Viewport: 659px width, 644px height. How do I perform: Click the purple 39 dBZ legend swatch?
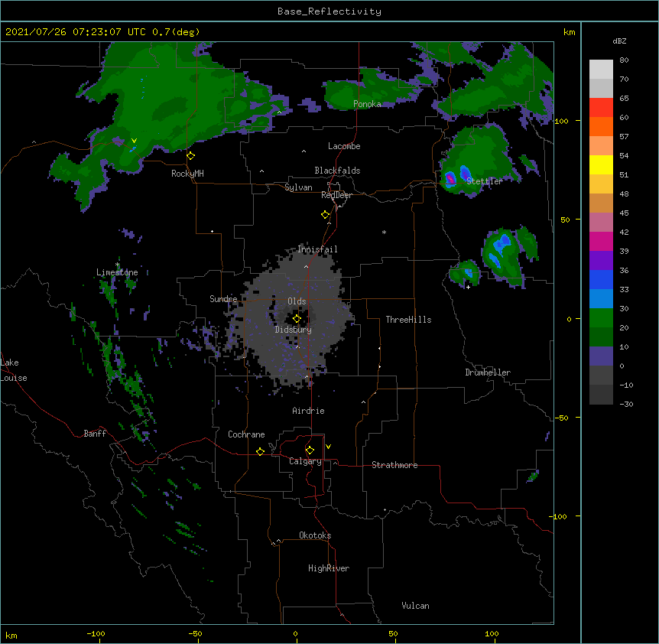pos(601,261)
